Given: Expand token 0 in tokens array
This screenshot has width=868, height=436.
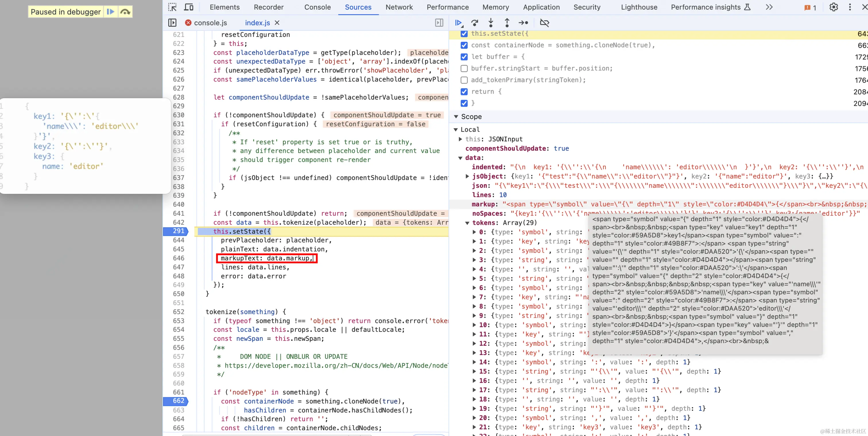Looking at the screenshot, I should pos(474,232).
